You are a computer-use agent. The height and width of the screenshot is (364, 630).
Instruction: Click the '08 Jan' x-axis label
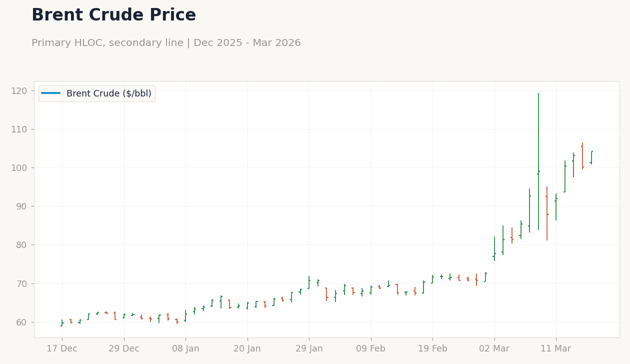coord(185,349)
